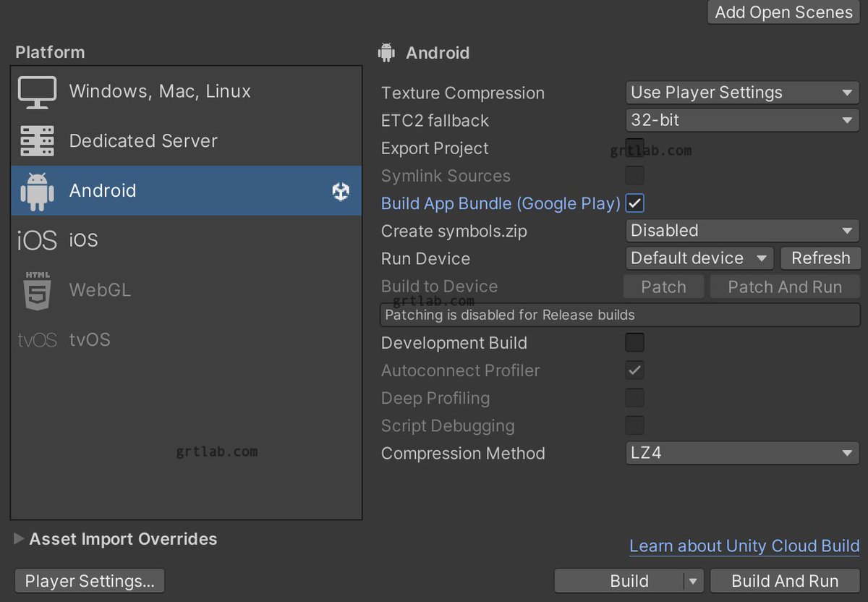This screenshot has height=602, width=868.
Task: Click the tvOS platform icon
Action: click(x=37, y=340)
